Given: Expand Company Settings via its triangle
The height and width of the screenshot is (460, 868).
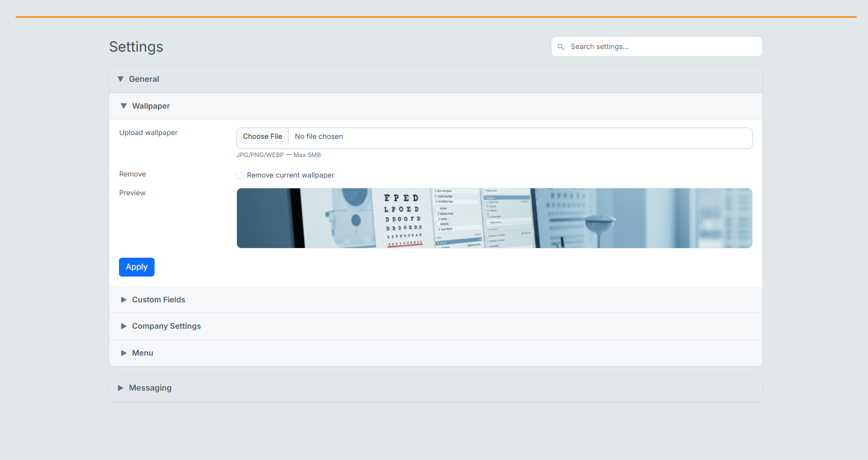Looking at the screenshot, I should click(x=124, y=326).
